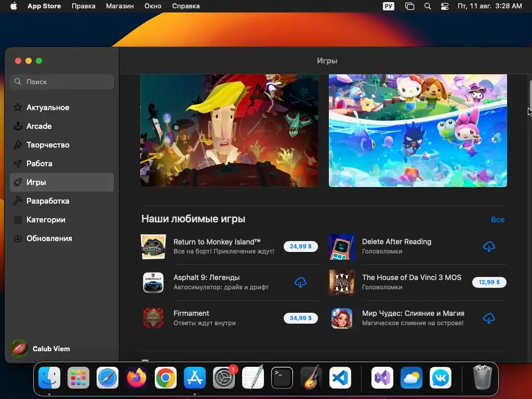Open Asphalt 9: Легенды title

[207, 277]
